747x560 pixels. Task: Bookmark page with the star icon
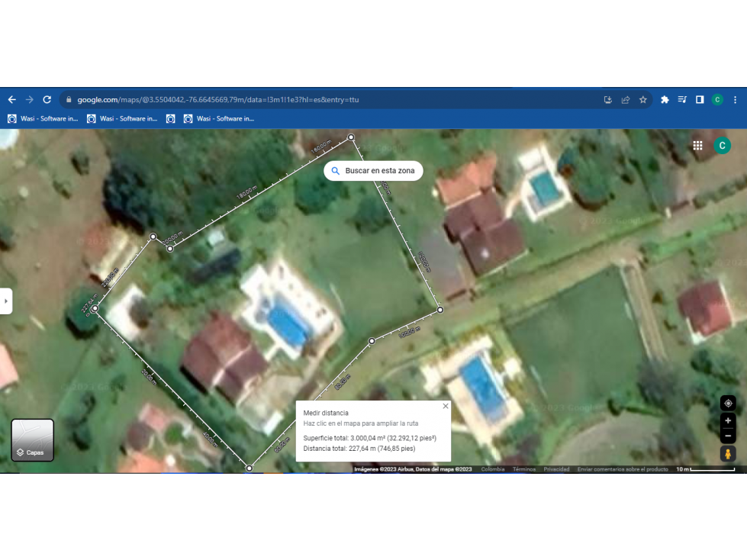(642, 99)
